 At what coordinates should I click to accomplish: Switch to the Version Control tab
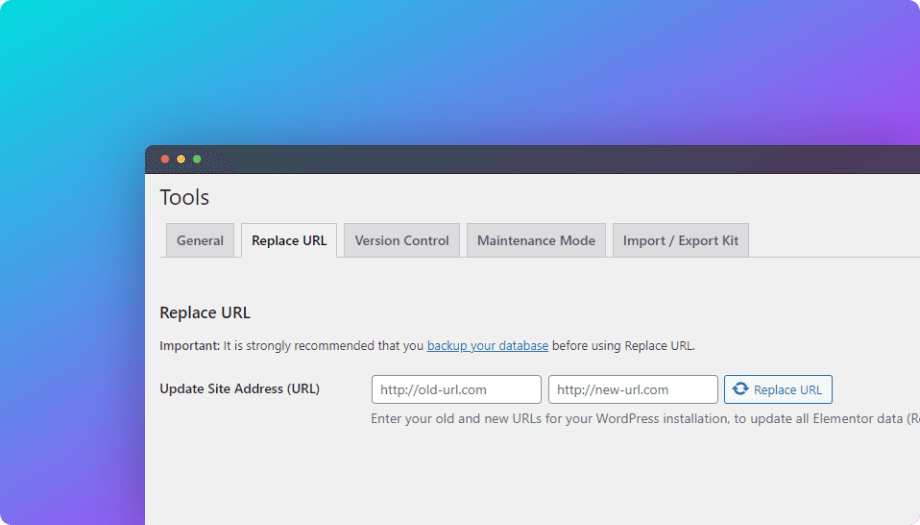tap(402, 241)
